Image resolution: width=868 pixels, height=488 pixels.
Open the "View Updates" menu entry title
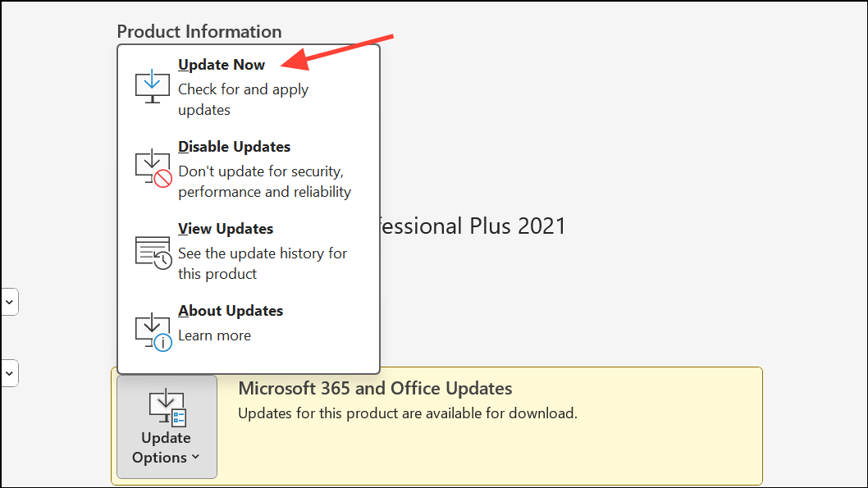[x=226, y=229]
